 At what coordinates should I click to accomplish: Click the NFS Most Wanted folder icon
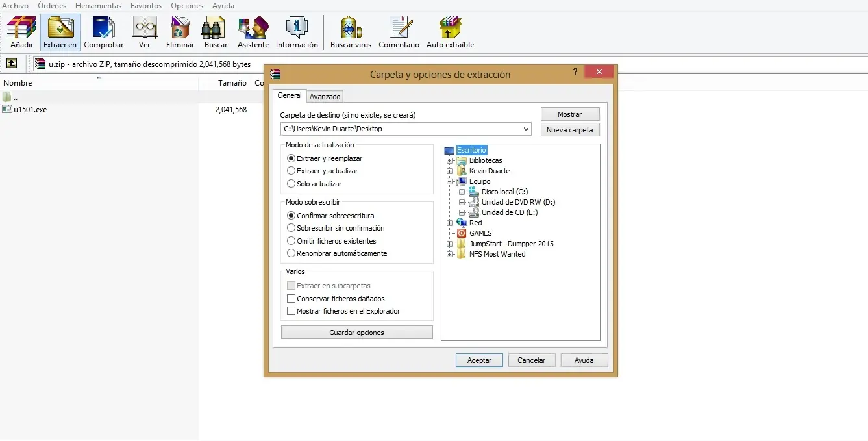pos(462,255)
